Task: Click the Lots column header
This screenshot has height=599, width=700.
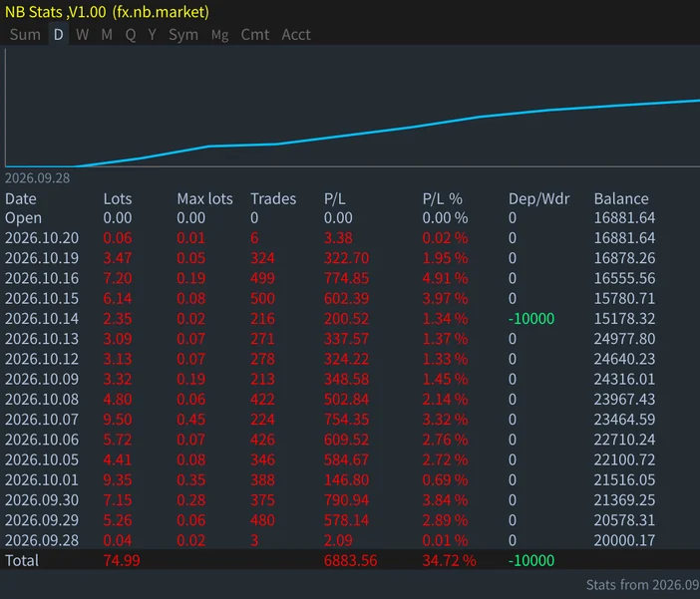Action: click(x=118, y=198)
